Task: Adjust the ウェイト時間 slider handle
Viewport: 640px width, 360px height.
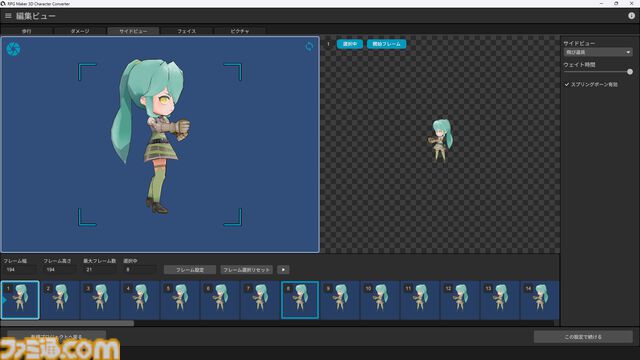Action: 630,72
